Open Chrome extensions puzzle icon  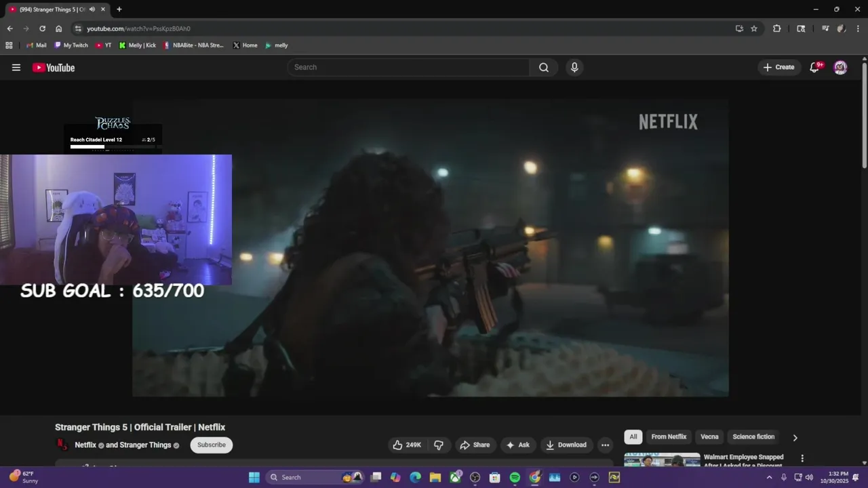(x=777, y=28)
